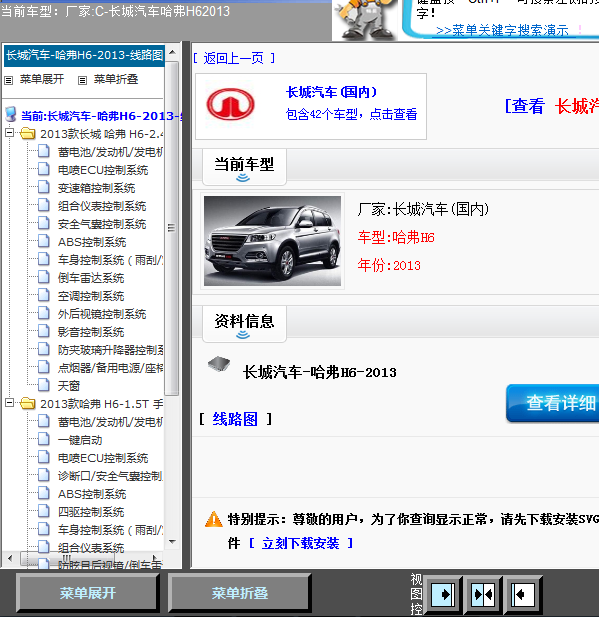Viewport: 599px width, 617px height.
Task: Collapse the 2013款长城 哈弗 H6-2.4 tree node
Action: 9,133
